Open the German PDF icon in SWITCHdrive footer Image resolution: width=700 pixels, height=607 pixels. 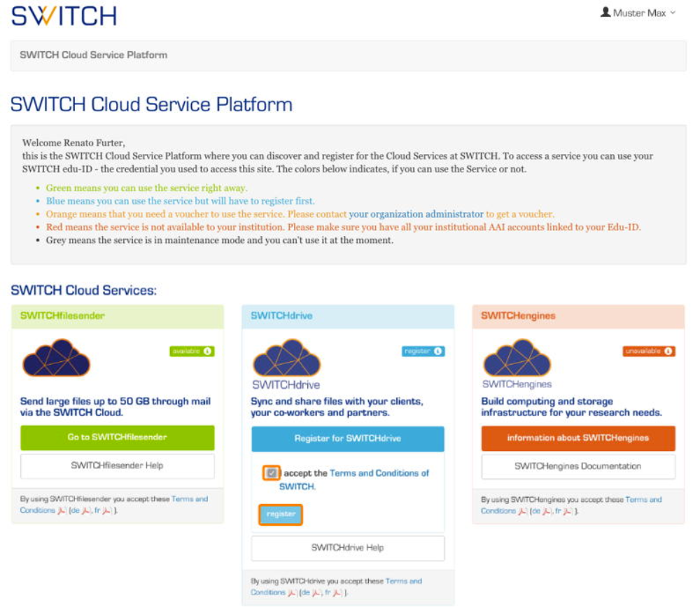[x=316, y=593]
